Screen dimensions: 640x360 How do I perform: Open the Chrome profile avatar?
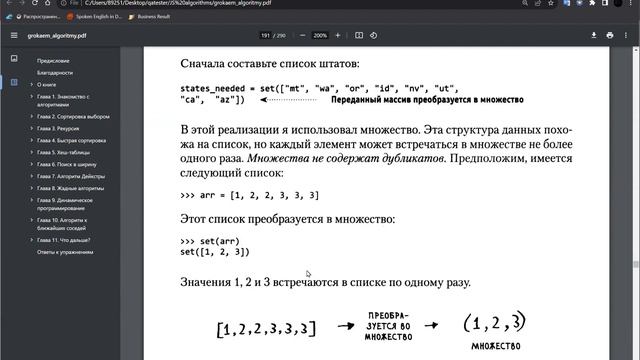[618, 3]
